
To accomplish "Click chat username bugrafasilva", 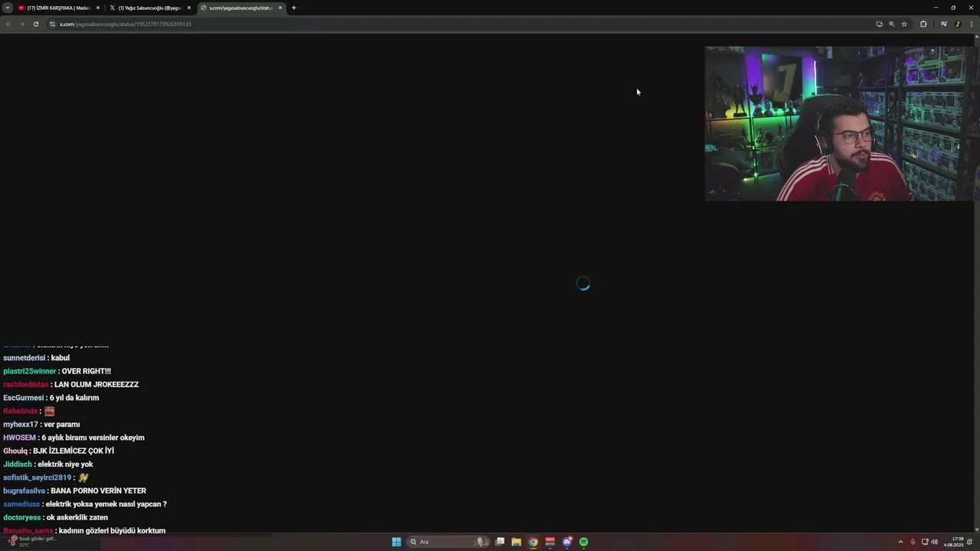I will [24, 491].
